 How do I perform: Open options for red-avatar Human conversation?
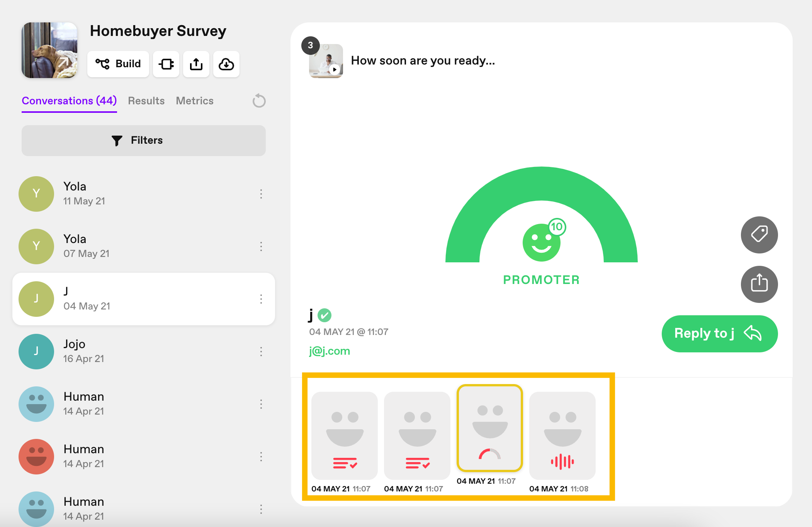pyautogui.click(x=261, y=457)
